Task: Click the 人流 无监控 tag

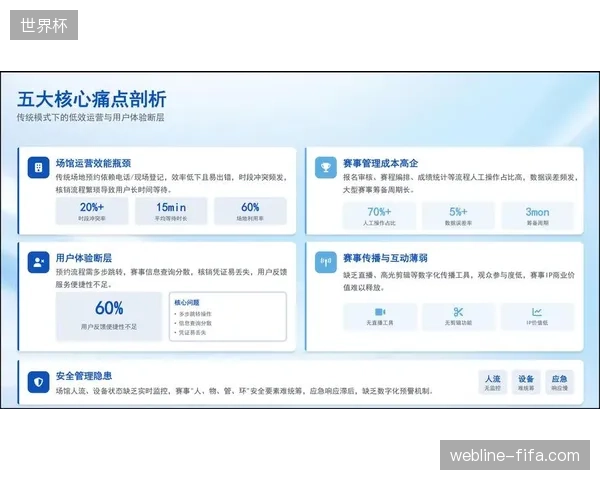Action: 492,382
